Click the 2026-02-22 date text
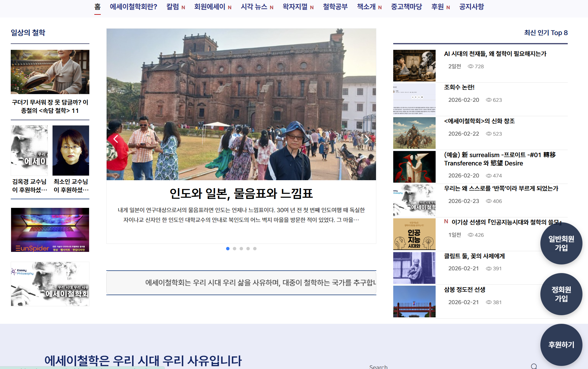588x369 pixels. pos(464,134)
